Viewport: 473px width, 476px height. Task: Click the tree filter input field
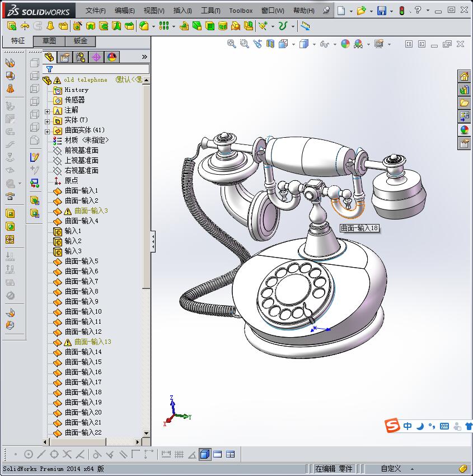(96, 69)
